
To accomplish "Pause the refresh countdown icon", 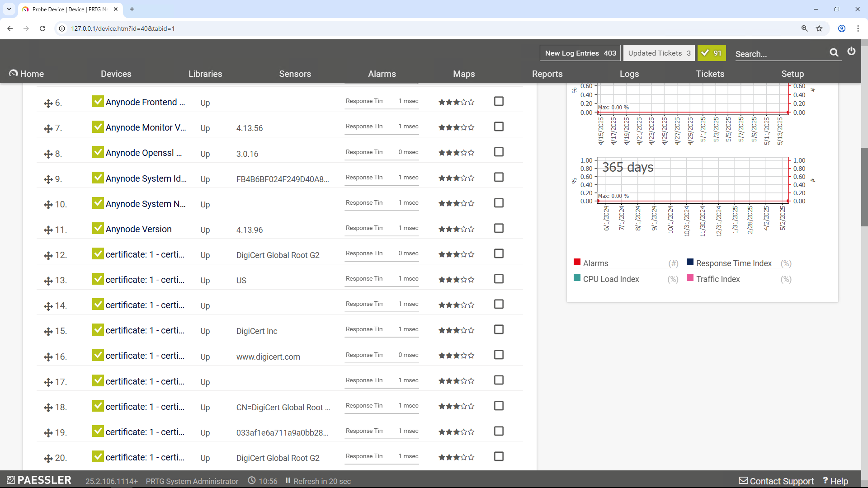I will 288,481.
